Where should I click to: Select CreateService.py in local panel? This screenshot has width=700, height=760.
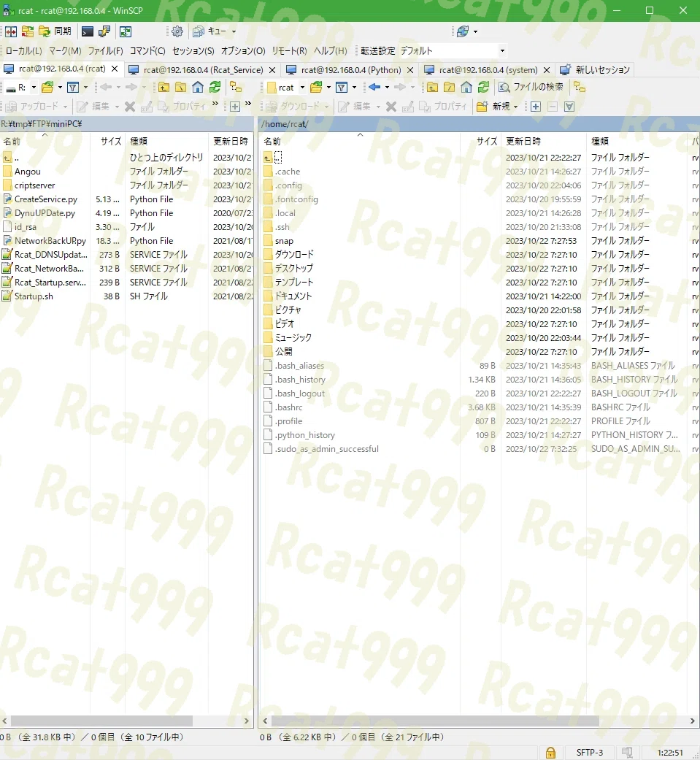[45, 199]
